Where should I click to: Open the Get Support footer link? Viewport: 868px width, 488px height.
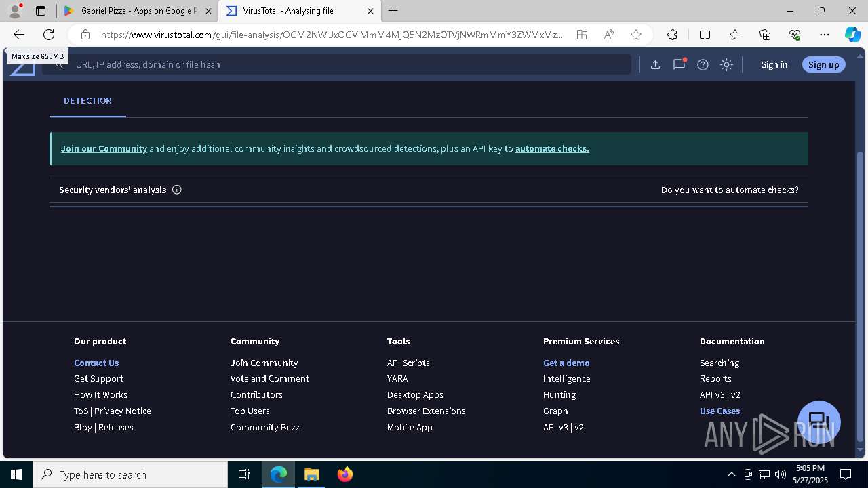point(98,378)
